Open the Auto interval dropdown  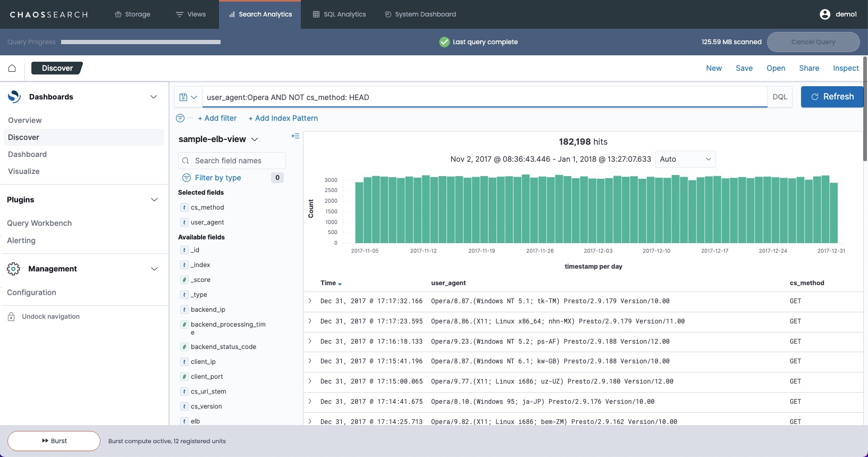click(x=685, y=159)
